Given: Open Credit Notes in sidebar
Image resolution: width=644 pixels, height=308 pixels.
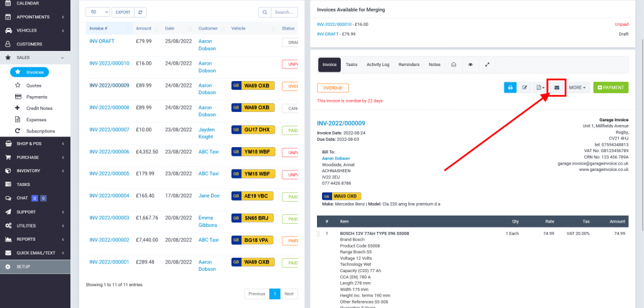Looking at the screenshot, I should (x=40, y=108).
